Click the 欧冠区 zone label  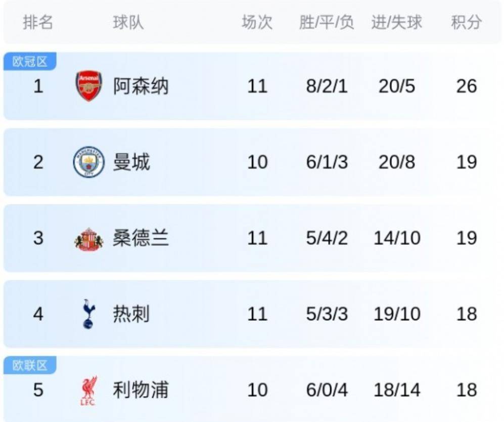(30, 62)
